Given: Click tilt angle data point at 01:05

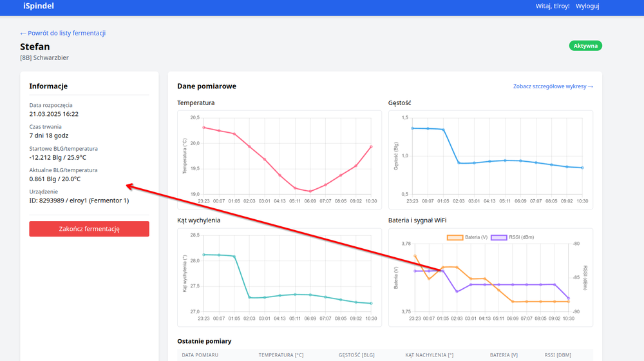Looking at the screenshot, I should (x=234, y=257).
